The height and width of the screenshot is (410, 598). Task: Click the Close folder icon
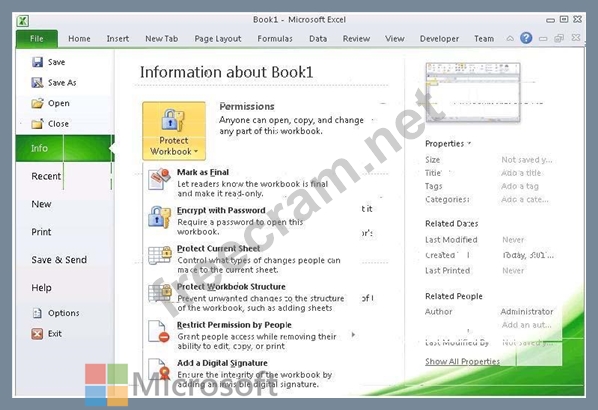(x=37, y=124)
